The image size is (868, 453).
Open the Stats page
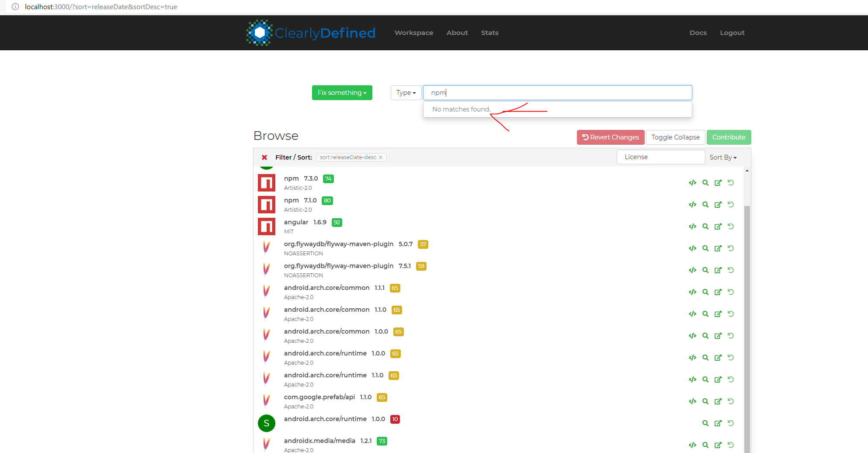pos(490,33)
